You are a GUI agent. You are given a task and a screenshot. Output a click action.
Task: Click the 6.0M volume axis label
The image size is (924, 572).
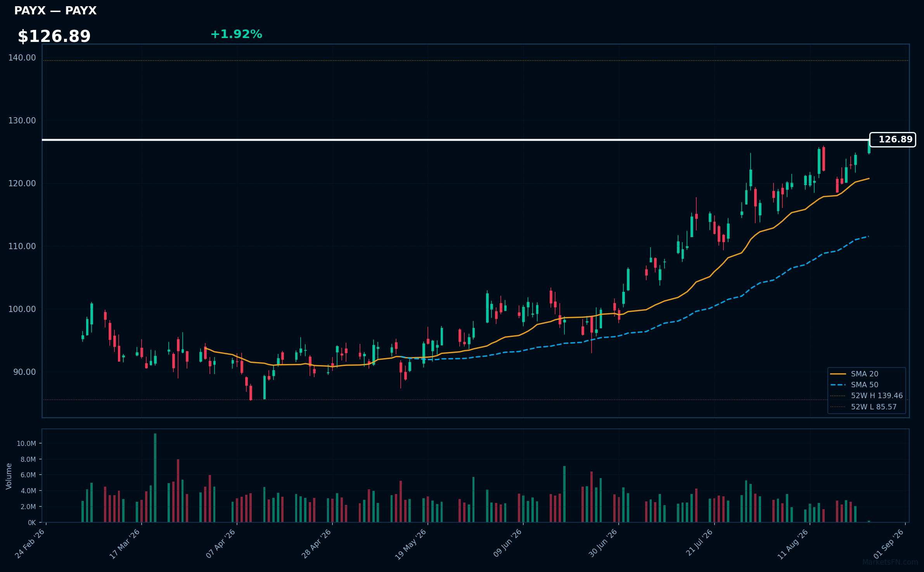pyautogui.click(x=28, y=475)
